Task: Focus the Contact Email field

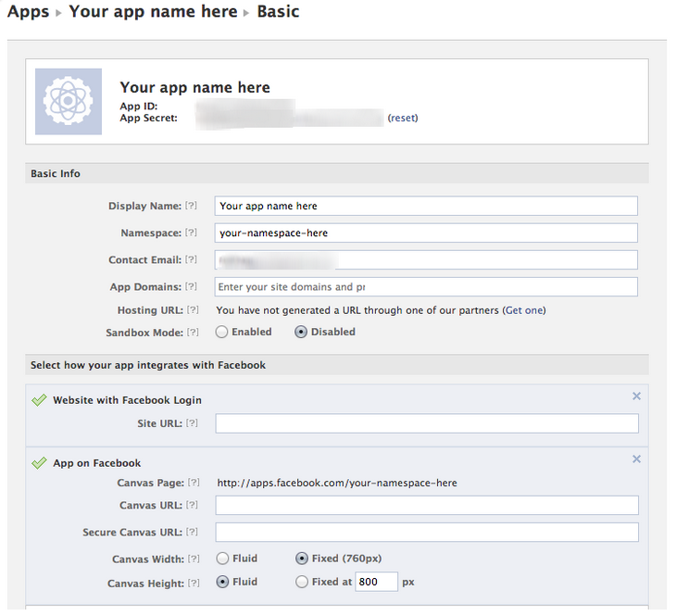Action: coord(426,259)
